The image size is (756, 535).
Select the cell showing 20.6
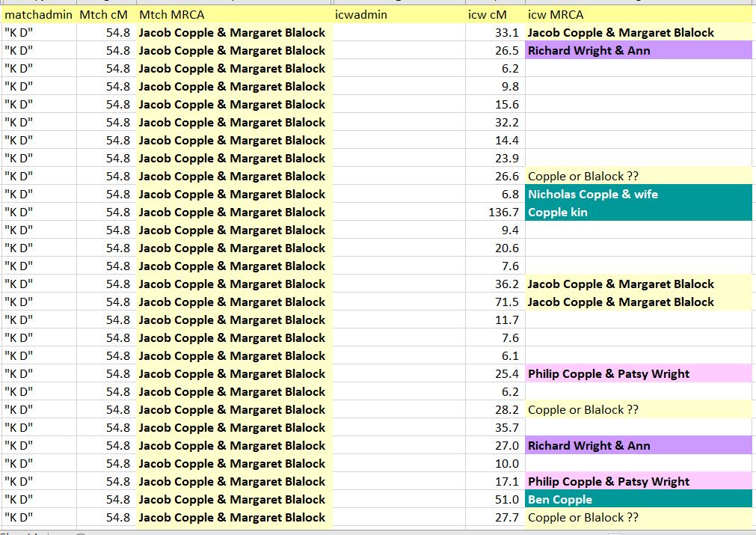[494, 248]
